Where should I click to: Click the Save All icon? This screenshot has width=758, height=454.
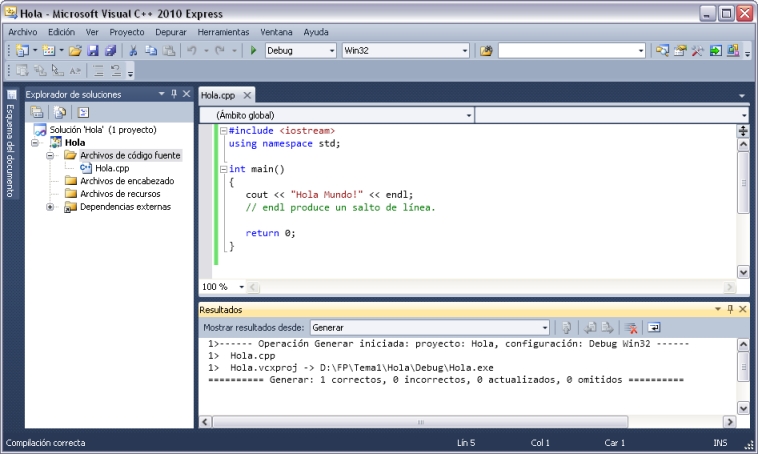point(111,50)
